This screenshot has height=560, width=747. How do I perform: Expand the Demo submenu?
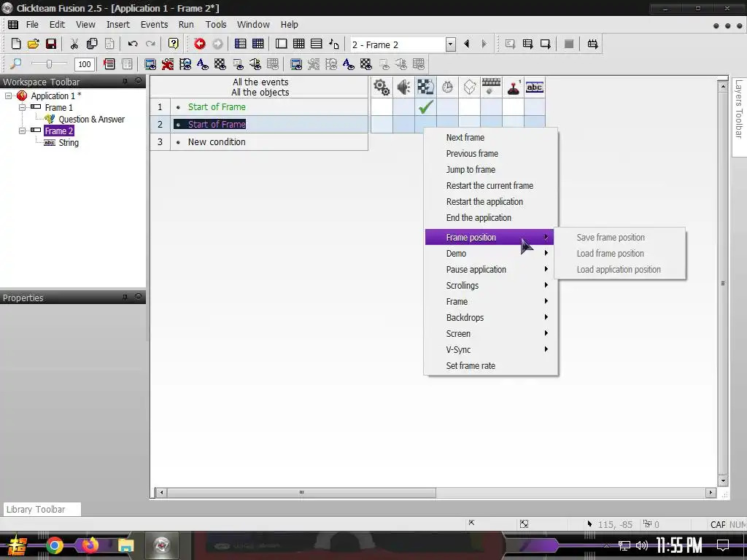click(491, 253)
